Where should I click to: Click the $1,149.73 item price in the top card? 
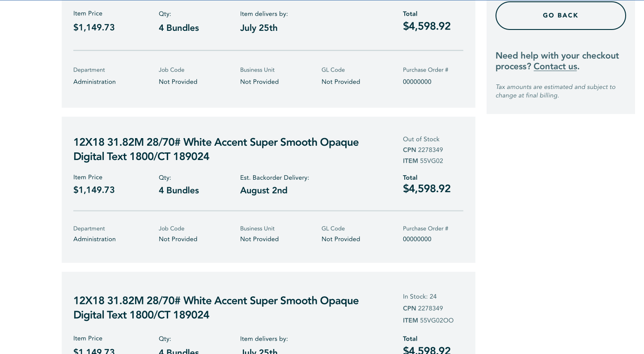[94, 28]
